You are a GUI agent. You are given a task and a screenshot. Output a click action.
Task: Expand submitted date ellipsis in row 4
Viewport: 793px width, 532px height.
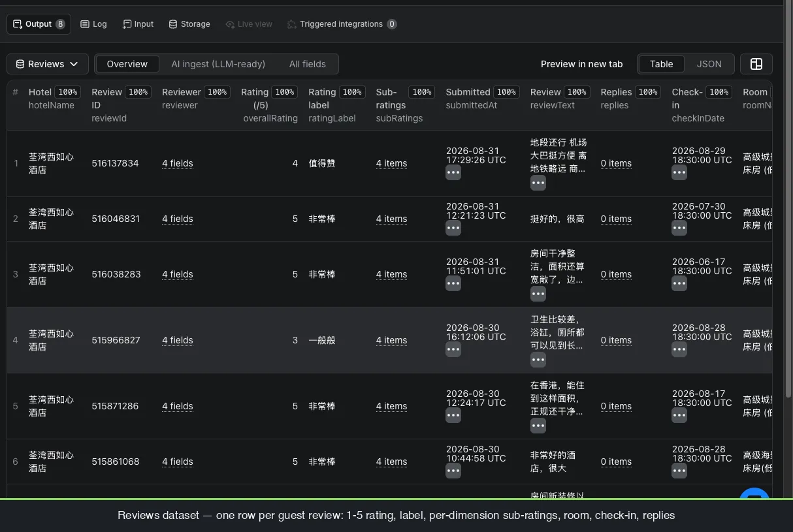(x=453, y=349)
